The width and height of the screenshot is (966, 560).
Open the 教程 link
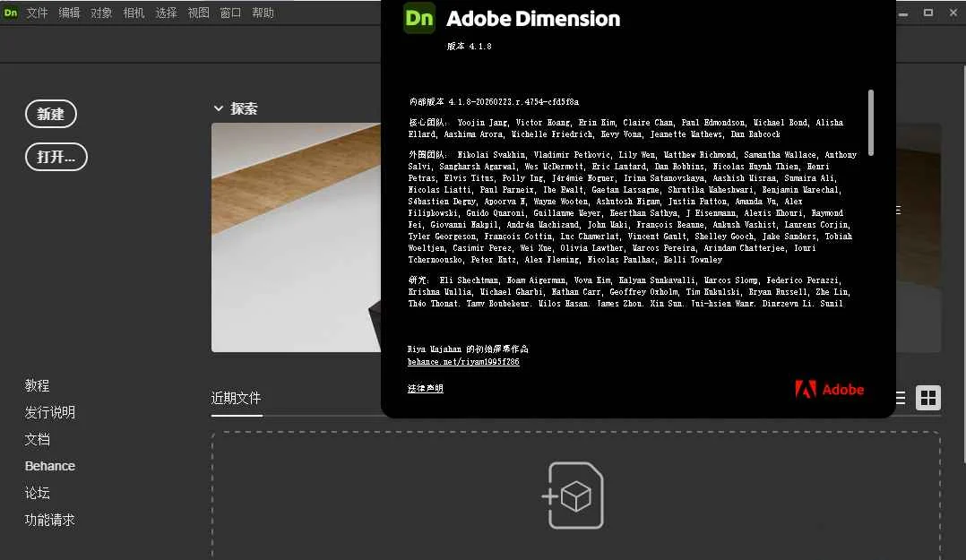[37, 385]
